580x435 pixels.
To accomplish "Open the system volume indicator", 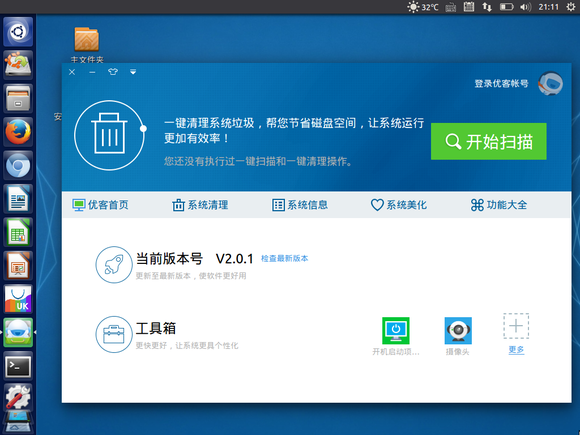I will click(525, 7).
